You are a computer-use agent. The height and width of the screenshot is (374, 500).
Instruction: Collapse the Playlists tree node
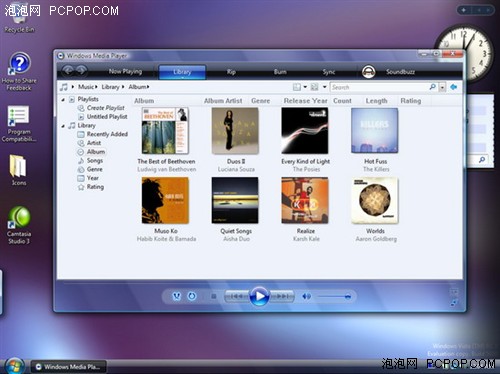63,100
